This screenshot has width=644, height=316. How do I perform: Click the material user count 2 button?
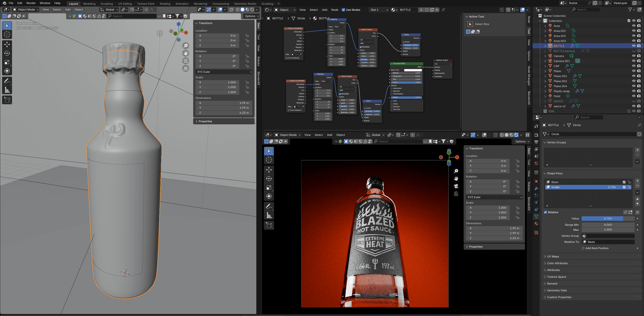(421, 10)
